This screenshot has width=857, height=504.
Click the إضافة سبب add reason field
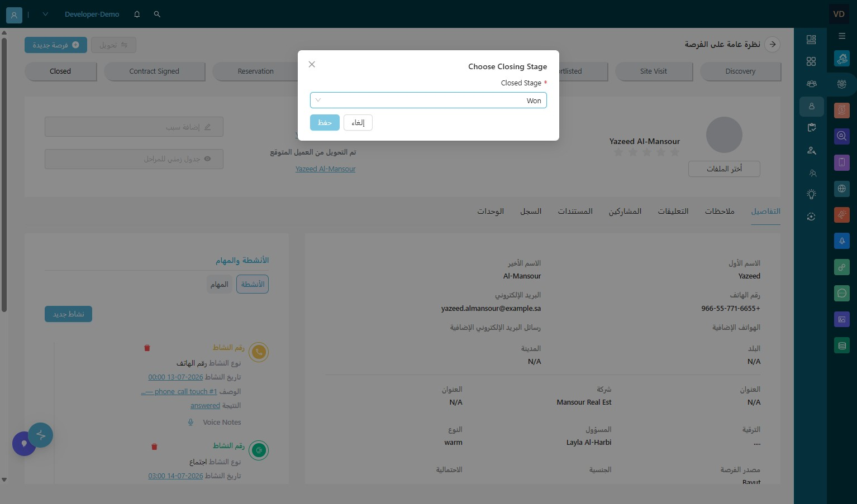point(134,127)
